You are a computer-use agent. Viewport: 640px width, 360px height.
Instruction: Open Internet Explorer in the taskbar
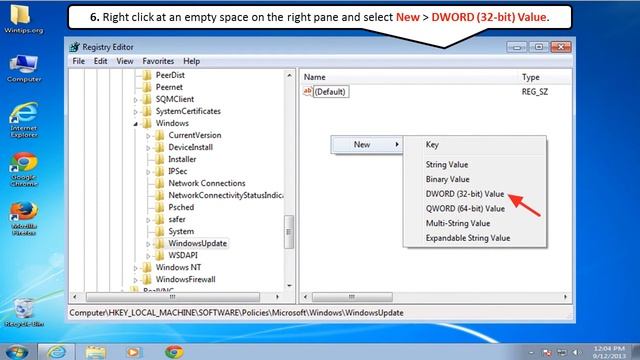(56, 352)
